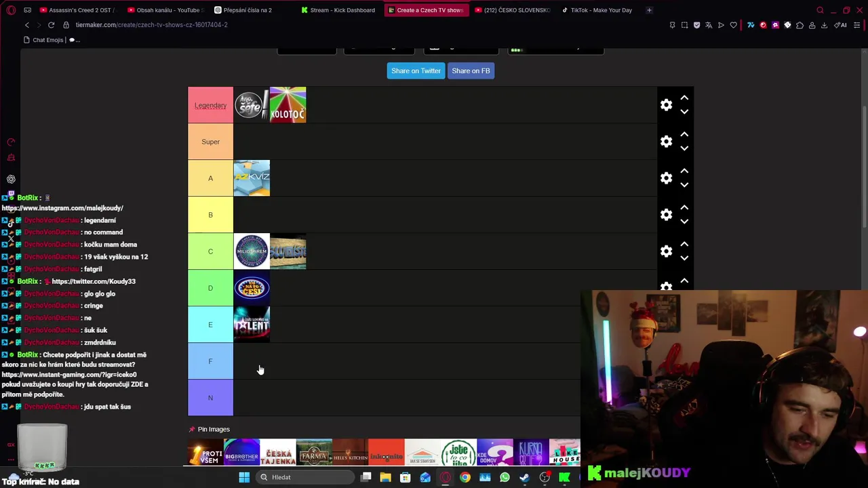Click the F tier label
The width and height of the screenshot is (868, 488).
point(210,361)
